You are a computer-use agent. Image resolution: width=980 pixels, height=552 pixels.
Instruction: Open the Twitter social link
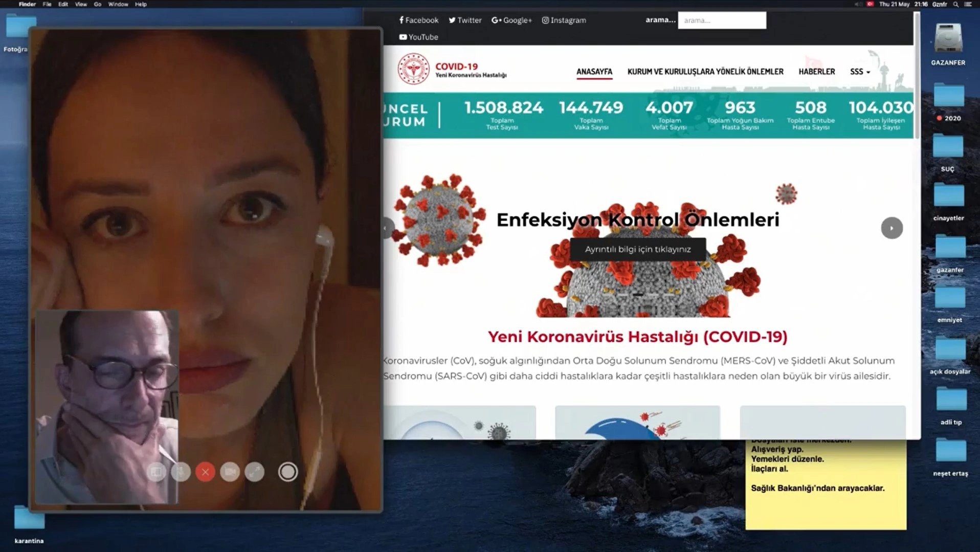coord(465,20)
